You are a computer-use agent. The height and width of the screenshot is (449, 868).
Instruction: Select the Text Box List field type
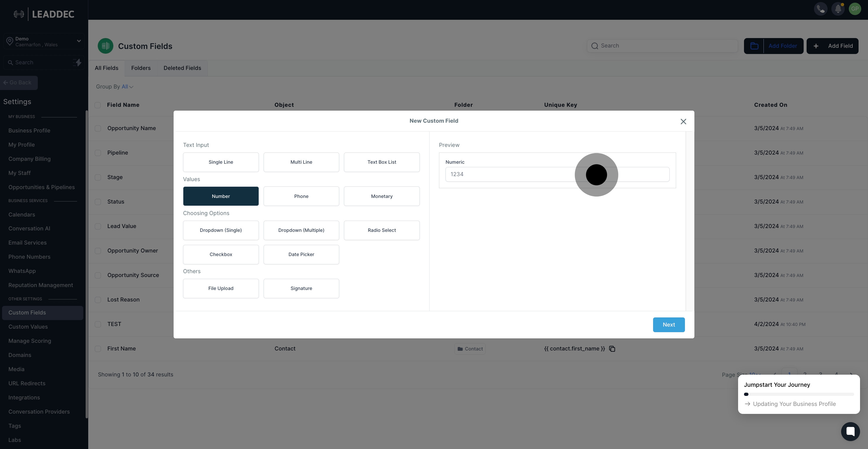point(381,162)
